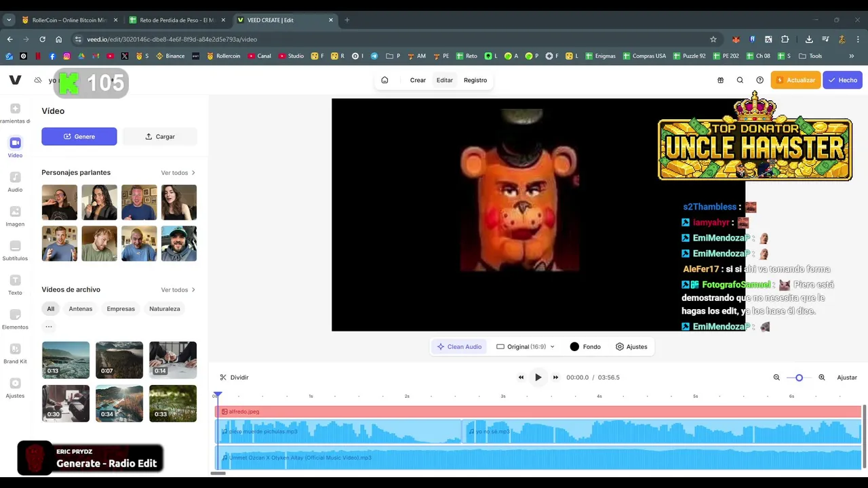Image resolution: width=868 pixels, height=488 pixels.
Task: Switch to Reto de Perdida de Peso tab
Action: pyautogui.click(x=176, y=20)
